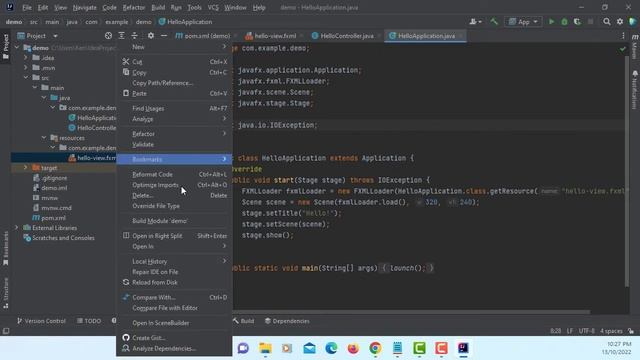Screen dimensions: 640x360
Task: Open the Bookmarks sidebar tool window
Action: (6, 248)
